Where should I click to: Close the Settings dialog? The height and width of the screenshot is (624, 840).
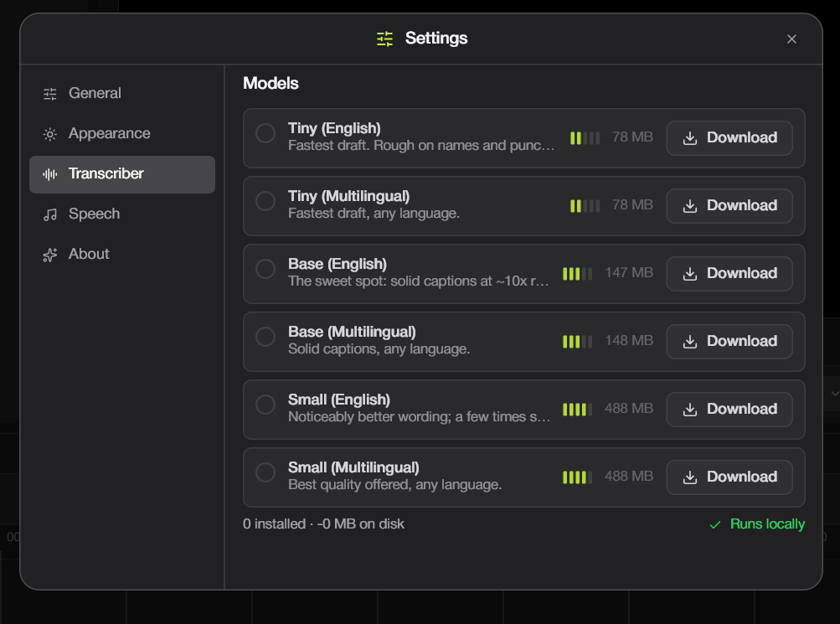791,39
